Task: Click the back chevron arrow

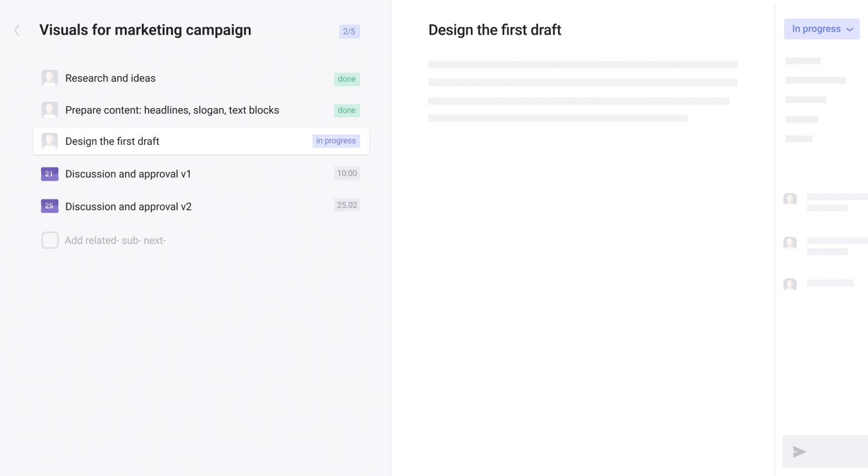Action: pyautogui.click(x=17, y=31)
